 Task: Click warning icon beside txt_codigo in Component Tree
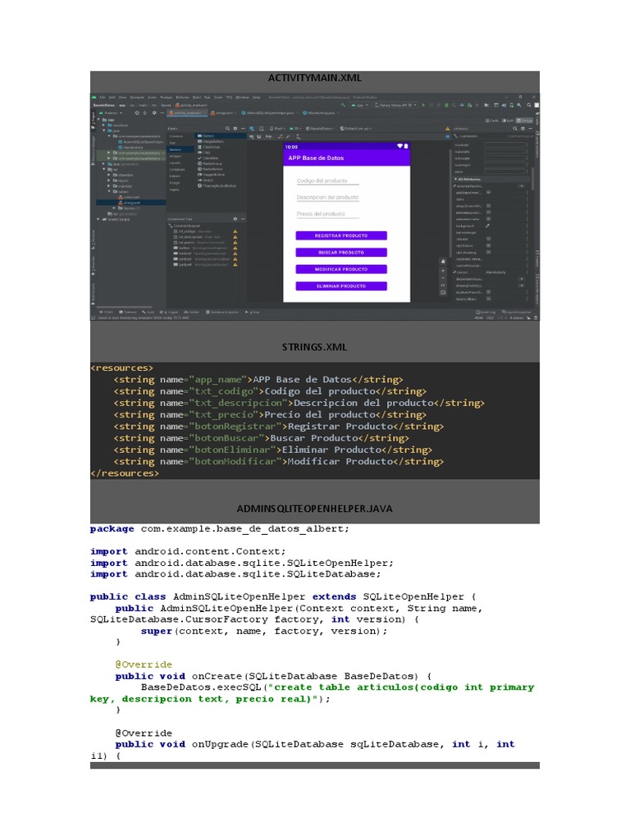(x=235, y=232)
